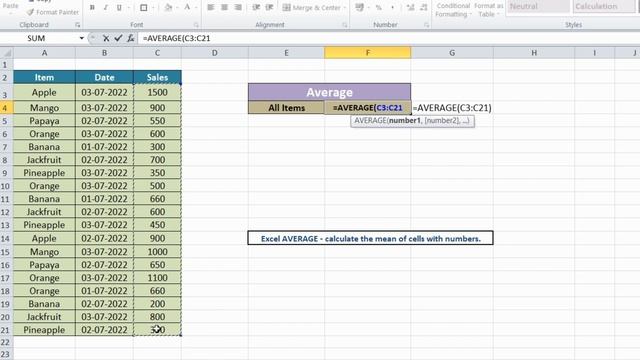This screenshot has height=360, width=640.
Task: Select column C header
Action: [157, 53]
